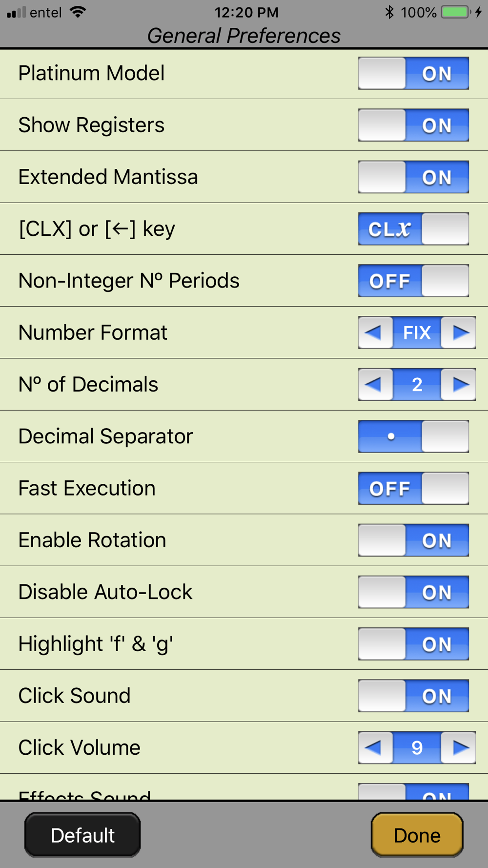Toggle Highlight 'f' & 'g' switch
Image resolution: width=488 pixels, height=868 pixels.
[413, 644]
